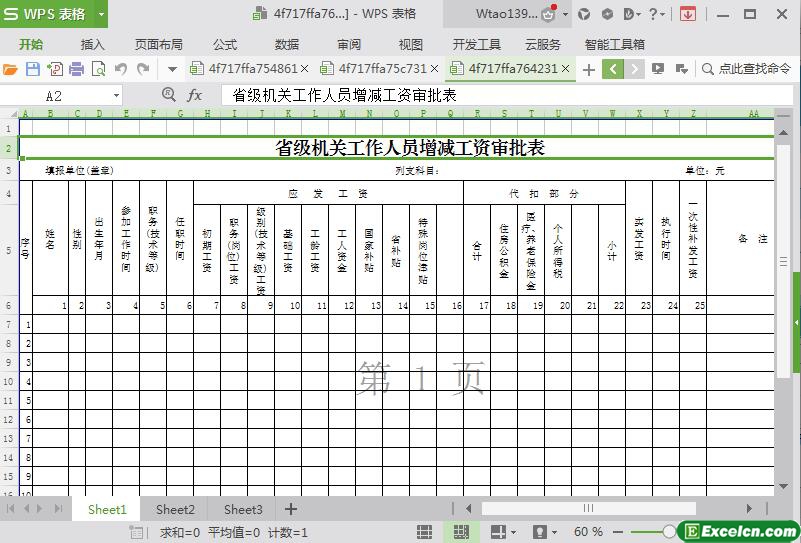
Task: Open the 审阅 ribbon tab
Action: (x=349, y=44)
